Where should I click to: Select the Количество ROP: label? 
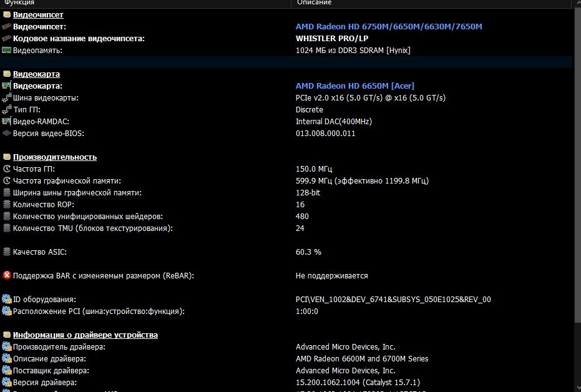[x=43, y=205]
